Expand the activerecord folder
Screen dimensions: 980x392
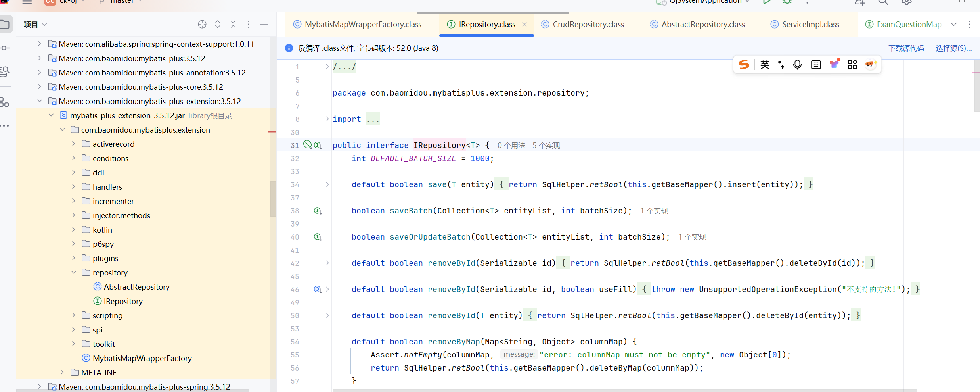(74, 144)
